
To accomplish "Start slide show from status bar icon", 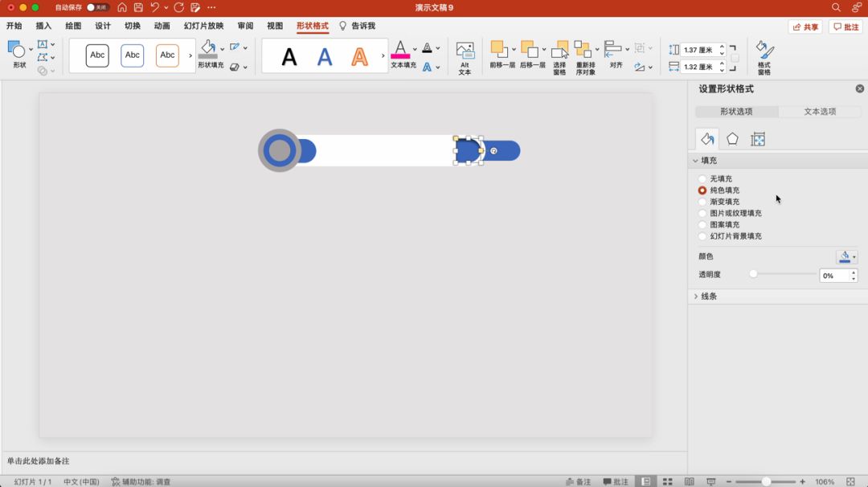I will coord(711,481).
